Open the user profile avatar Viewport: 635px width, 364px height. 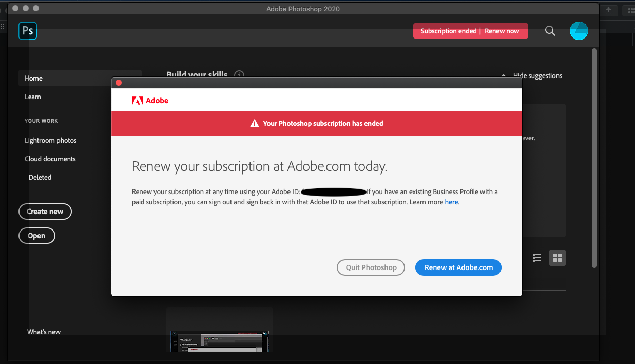click(x=579, y=31)
